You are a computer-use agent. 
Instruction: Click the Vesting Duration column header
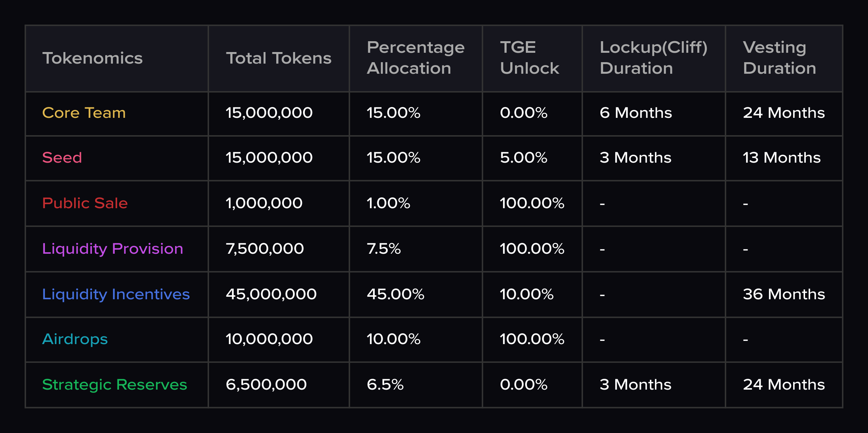click(779, 58)
